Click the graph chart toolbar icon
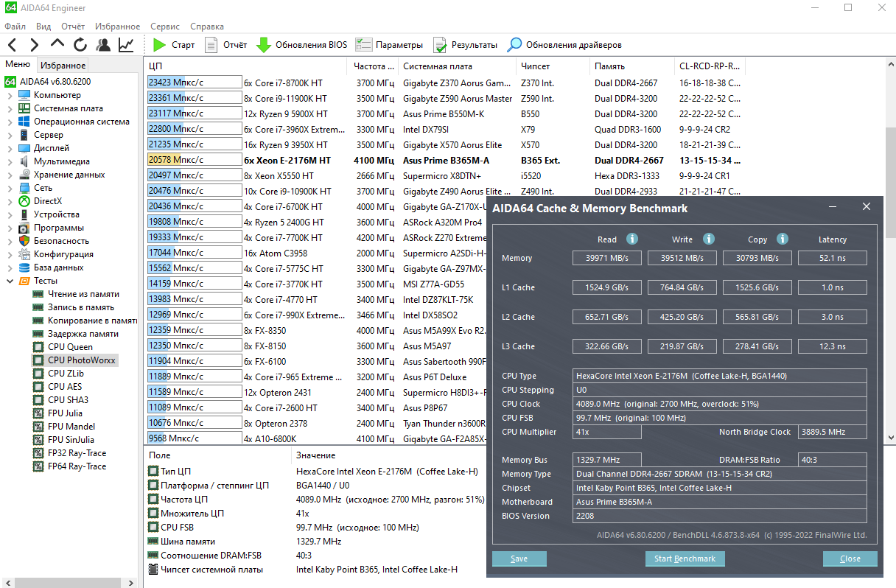 (x=126, y=45)
